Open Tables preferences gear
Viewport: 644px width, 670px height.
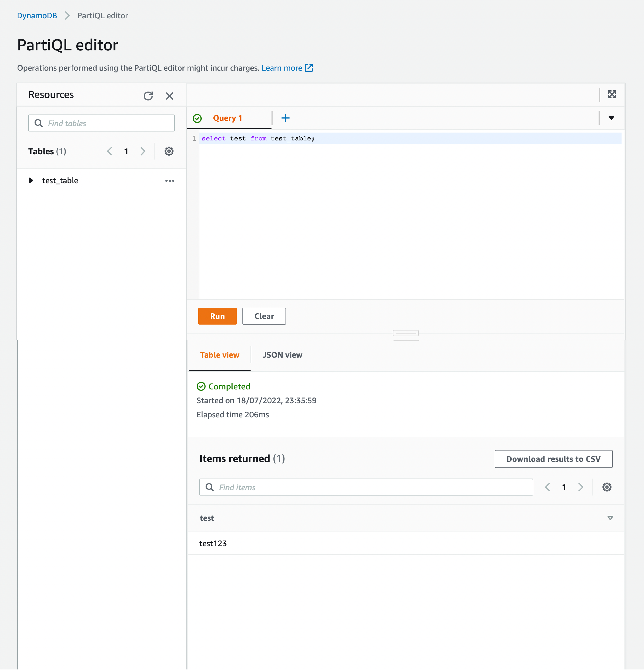169,151
